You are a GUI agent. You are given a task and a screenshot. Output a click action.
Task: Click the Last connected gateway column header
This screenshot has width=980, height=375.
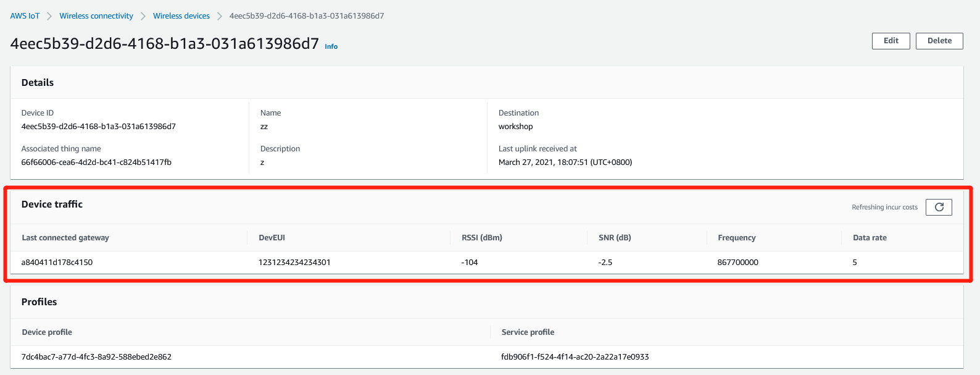(65, 238)
